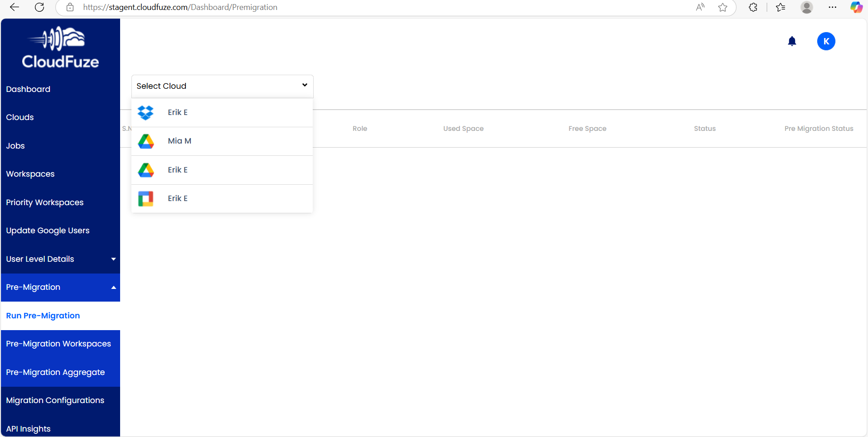Open Pre-Migration Aggregate
Viewport: 868px width, 437px height.
pos(55,373)
